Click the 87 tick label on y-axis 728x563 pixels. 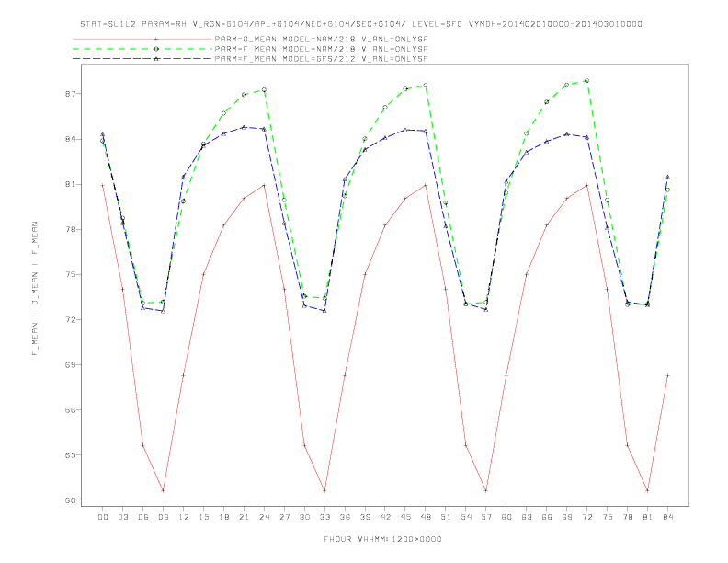tap(70, 94)
